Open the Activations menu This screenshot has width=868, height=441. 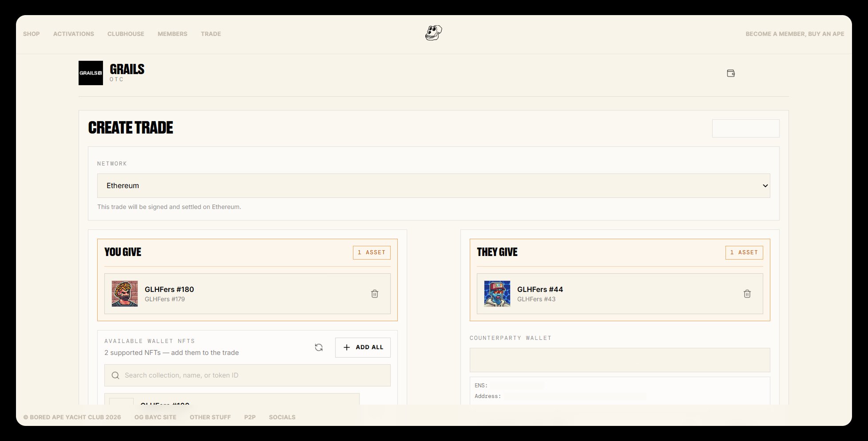74,34
